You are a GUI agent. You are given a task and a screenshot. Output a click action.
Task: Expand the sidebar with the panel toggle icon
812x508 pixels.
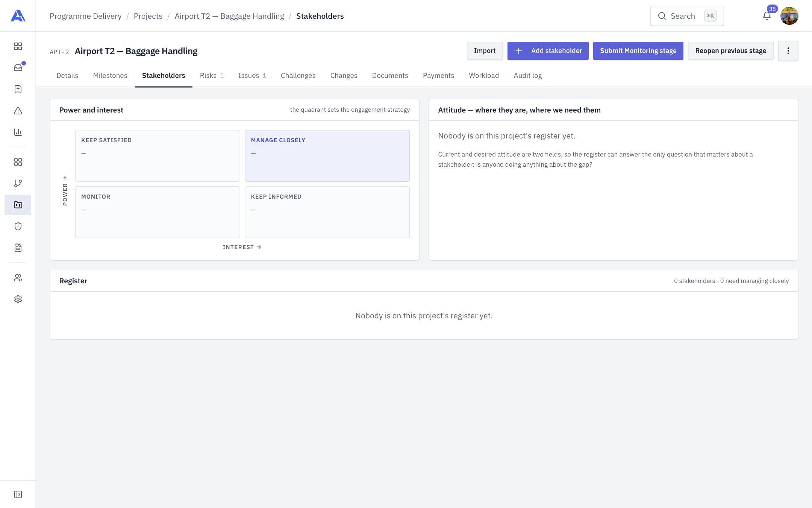18,494
